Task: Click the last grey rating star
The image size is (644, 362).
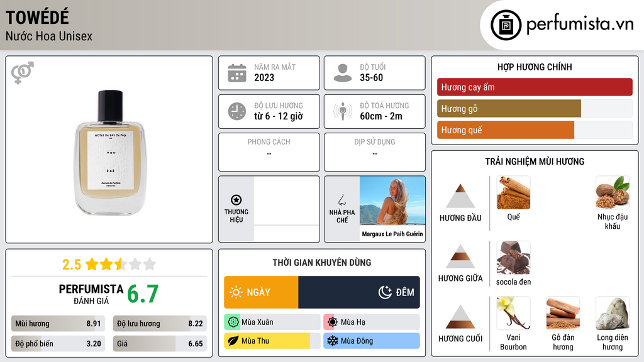Action: [150, 264]
